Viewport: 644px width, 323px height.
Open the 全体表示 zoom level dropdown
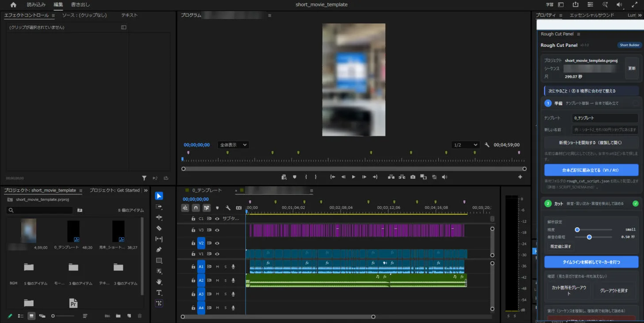click(x=233, y=145)
